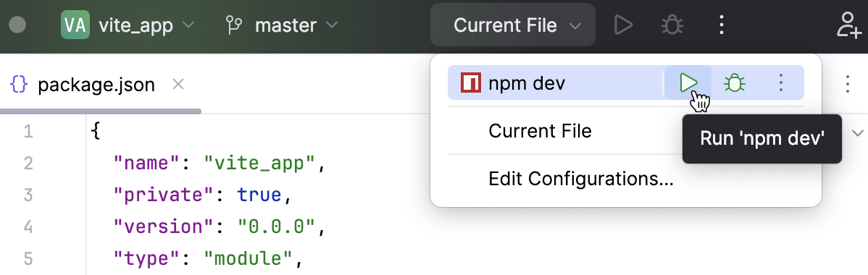Click the "module" string value
Image resolution: width=868 pixels, height=275 pixels.
[249, 258]
